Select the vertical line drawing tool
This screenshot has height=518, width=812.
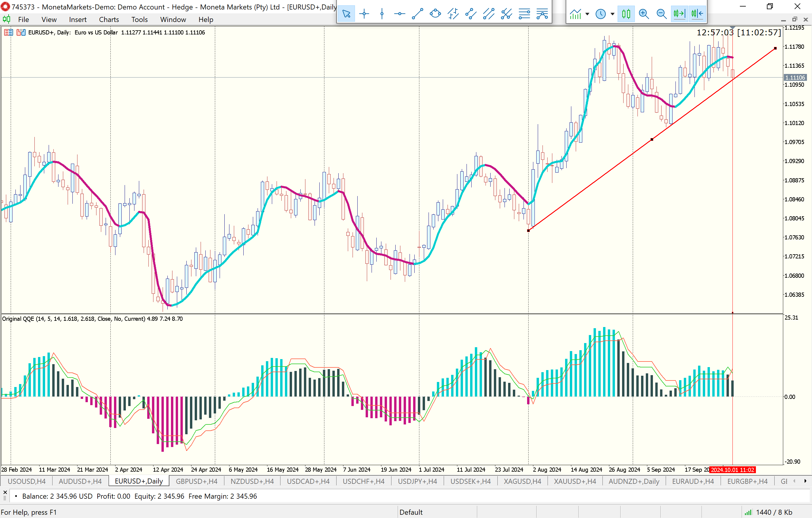coord(382,14)
